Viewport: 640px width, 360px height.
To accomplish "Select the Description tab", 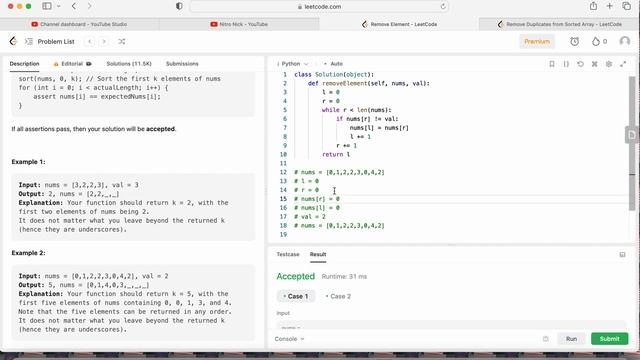I will 24,64.
